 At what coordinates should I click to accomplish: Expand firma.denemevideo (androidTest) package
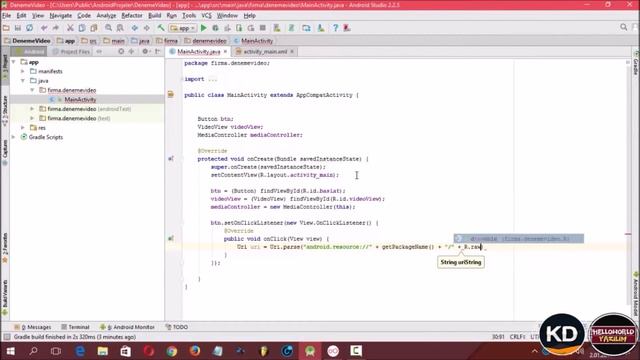coord(32,109)
